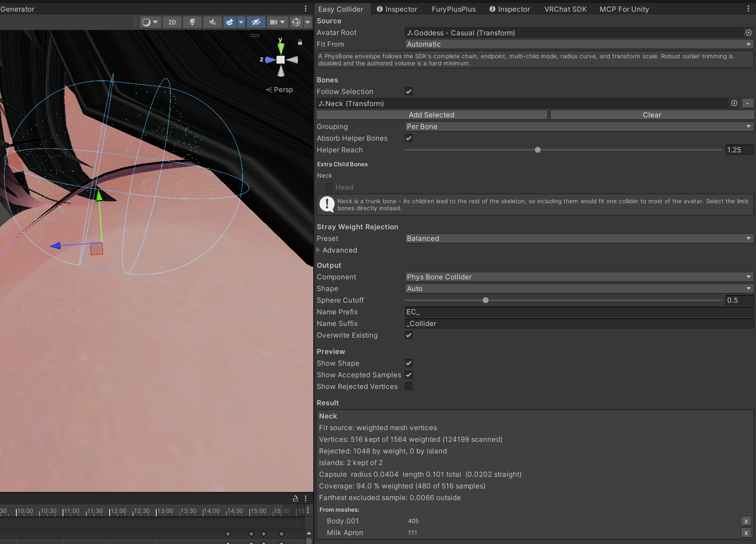756x544 pixels.
Task: Click the green Y move handle arrow in scene
Action: [x=99, y=195]
